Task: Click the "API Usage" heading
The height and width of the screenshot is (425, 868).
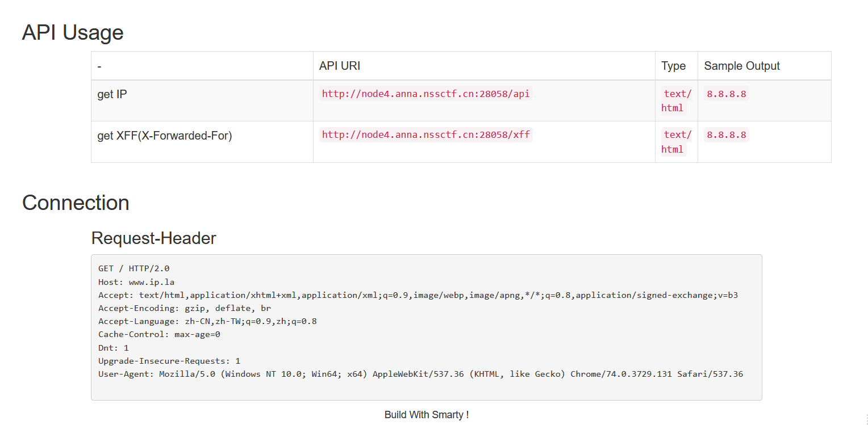Action: [73, 32]
